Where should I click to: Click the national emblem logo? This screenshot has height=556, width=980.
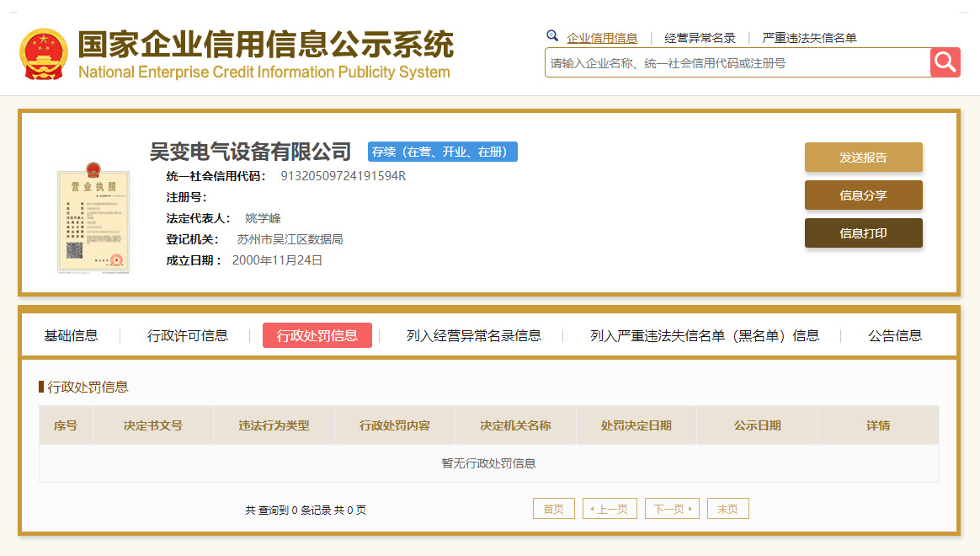pyautogui.click(x=44, y=55)
